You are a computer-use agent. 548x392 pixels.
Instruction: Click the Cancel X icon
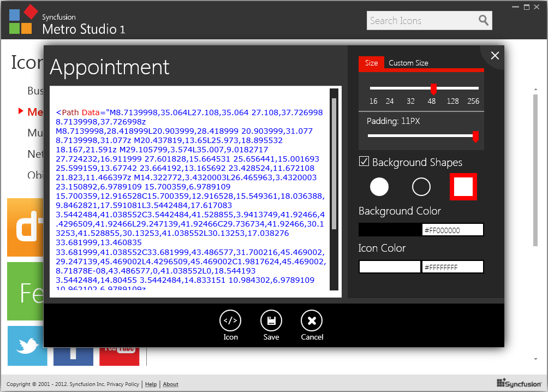(x=312, y=320)
